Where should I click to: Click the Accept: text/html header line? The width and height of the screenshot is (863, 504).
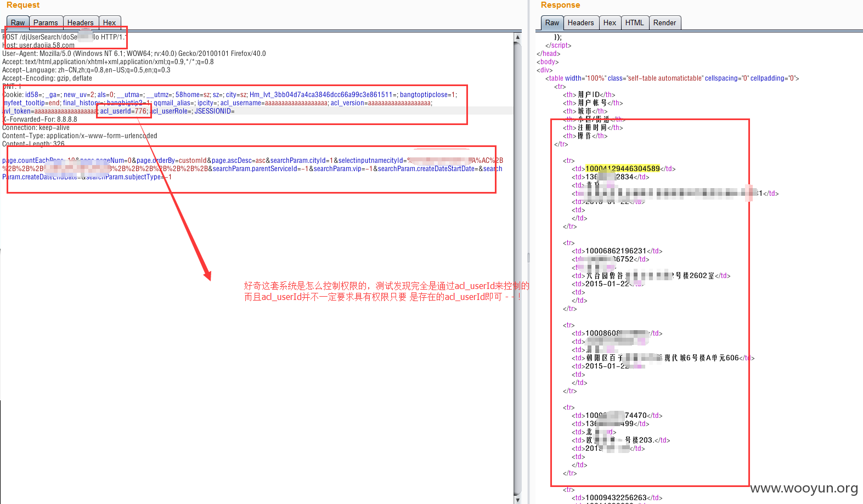(x=108, y=62)
